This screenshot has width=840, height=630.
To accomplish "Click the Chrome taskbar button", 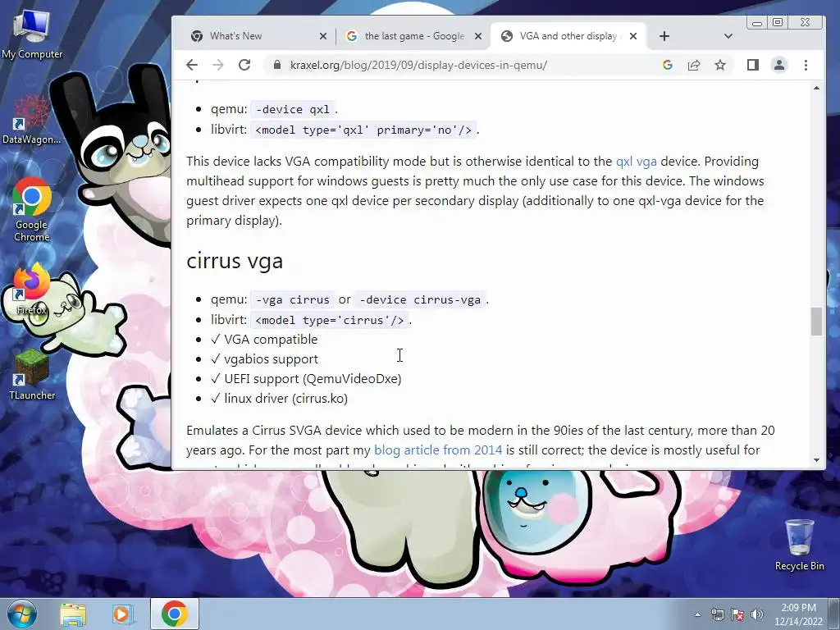I will point(174,614).
